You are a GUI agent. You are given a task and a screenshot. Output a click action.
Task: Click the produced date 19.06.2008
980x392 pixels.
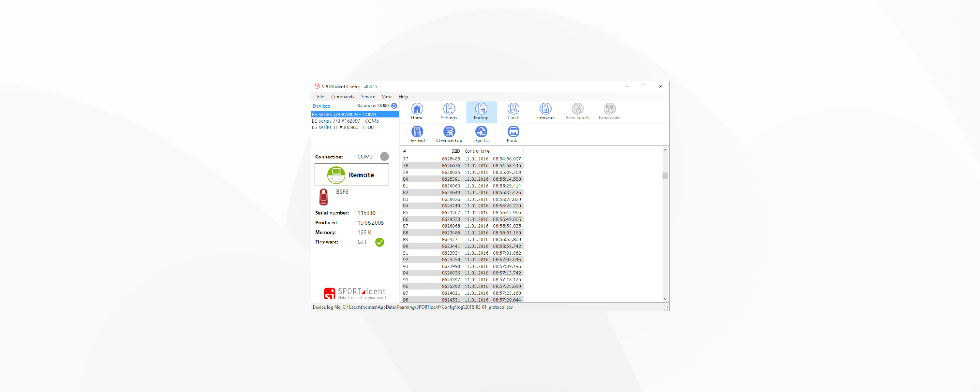click(x=370, y=223)
